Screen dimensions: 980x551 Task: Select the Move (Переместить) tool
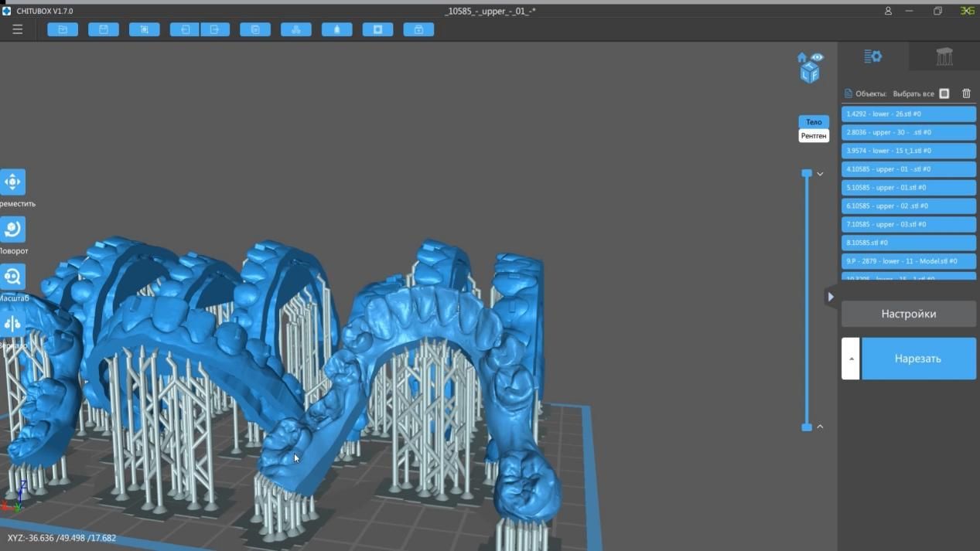12,182
